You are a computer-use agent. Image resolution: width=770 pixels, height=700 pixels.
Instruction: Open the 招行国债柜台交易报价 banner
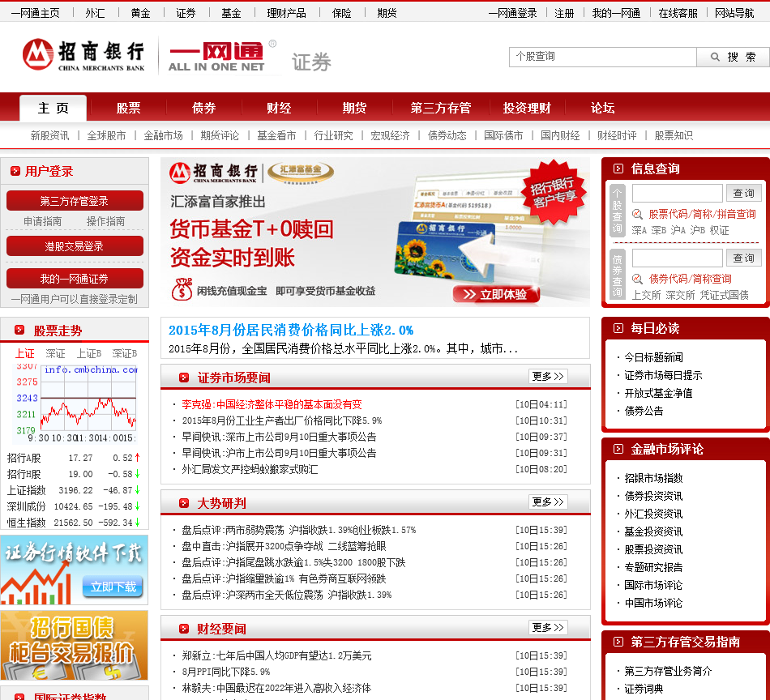coord(74,645)
